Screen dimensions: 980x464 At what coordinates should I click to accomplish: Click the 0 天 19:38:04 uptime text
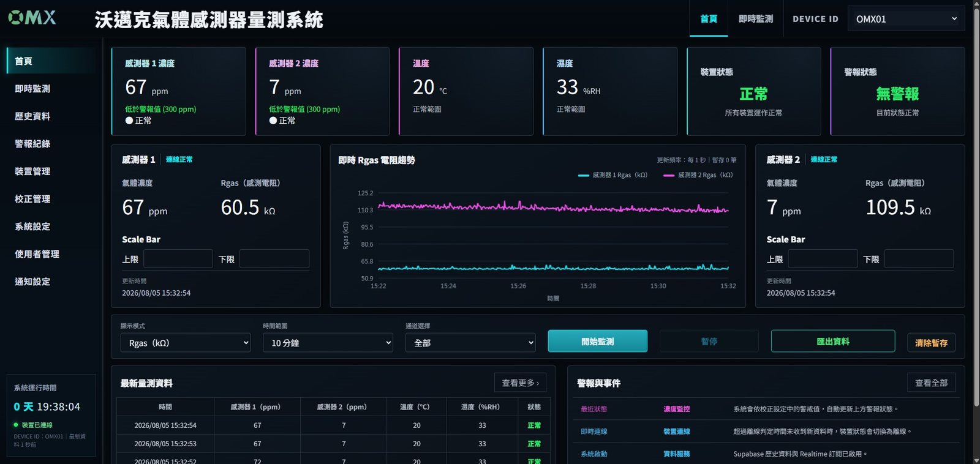pos(47,406)
